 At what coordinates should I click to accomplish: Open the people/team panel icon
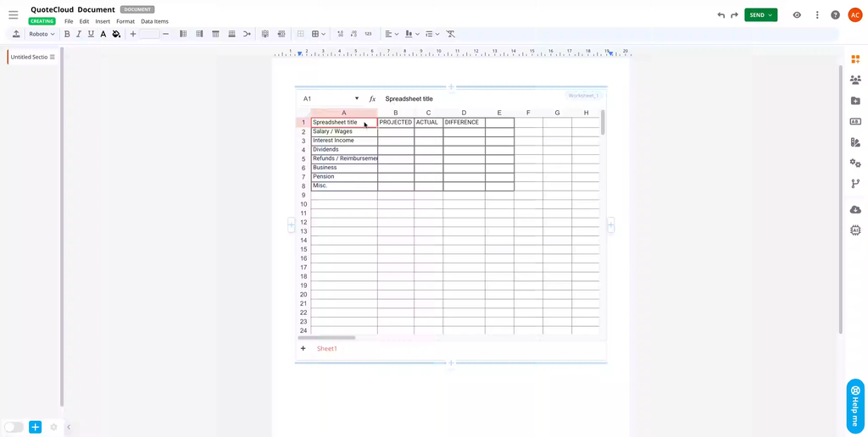855,80
